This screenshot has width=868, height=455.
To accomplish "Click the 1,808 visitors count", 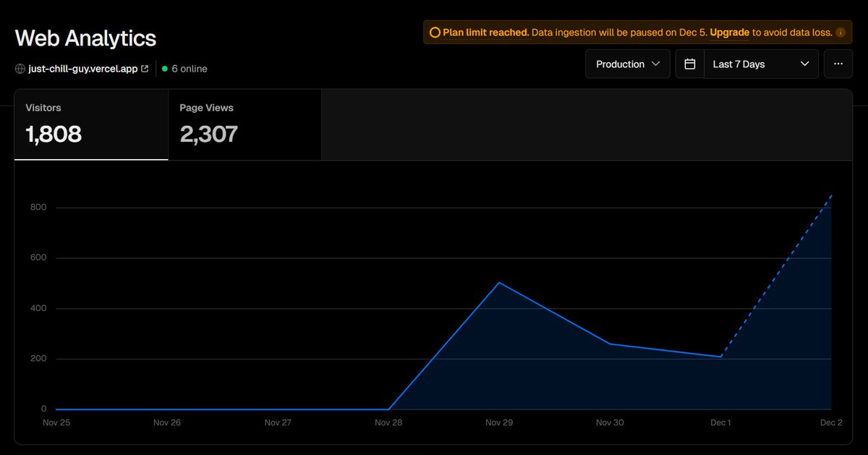I will [x=54, y=134].
